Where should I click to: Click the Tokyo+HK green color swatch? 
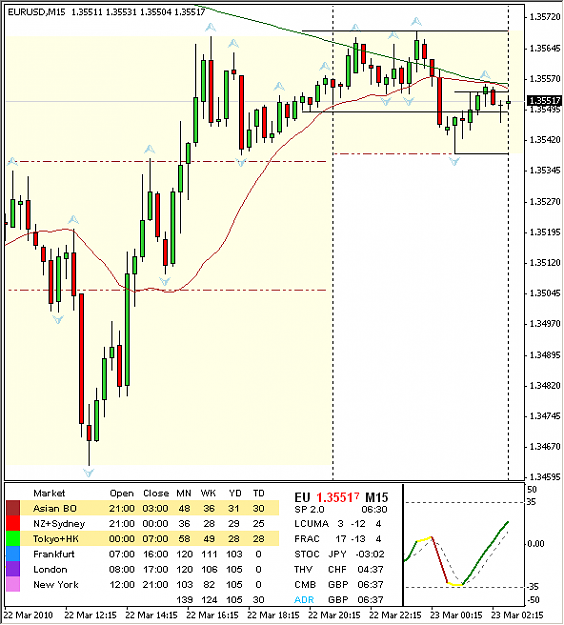tap(13, 539)
